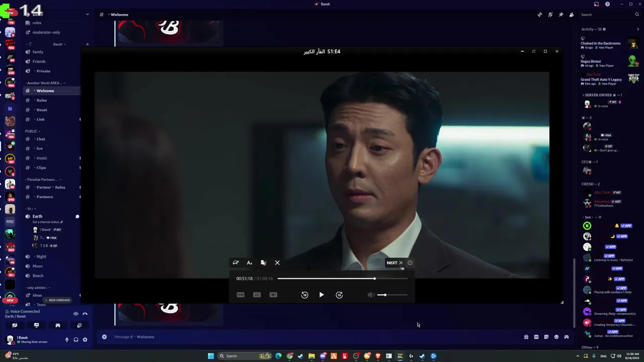Collapse the Vc category

(x=31, y=209)
